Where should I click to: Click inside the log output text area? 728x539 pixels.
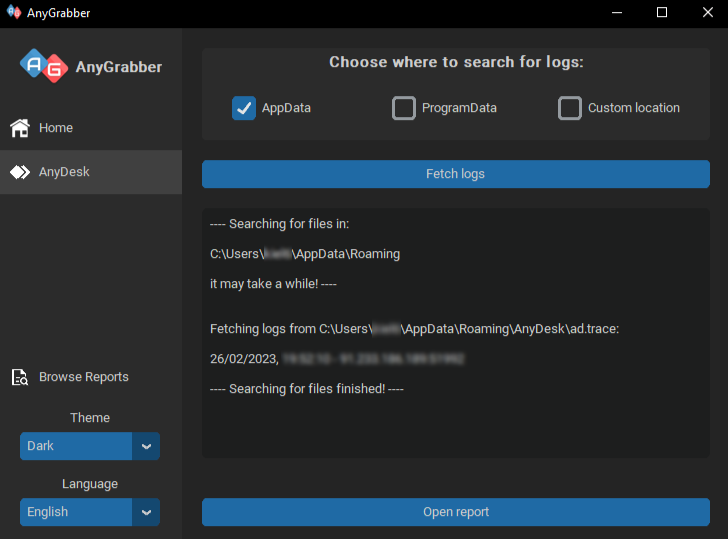point(455,333)
